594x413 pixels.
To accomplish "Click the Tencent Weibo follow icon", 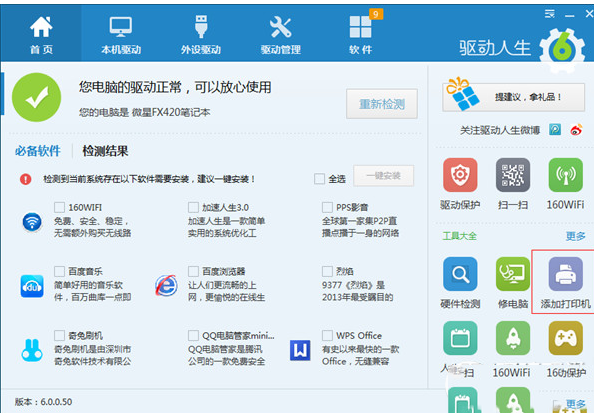I will pyautogui.click(x=555, y=130).
